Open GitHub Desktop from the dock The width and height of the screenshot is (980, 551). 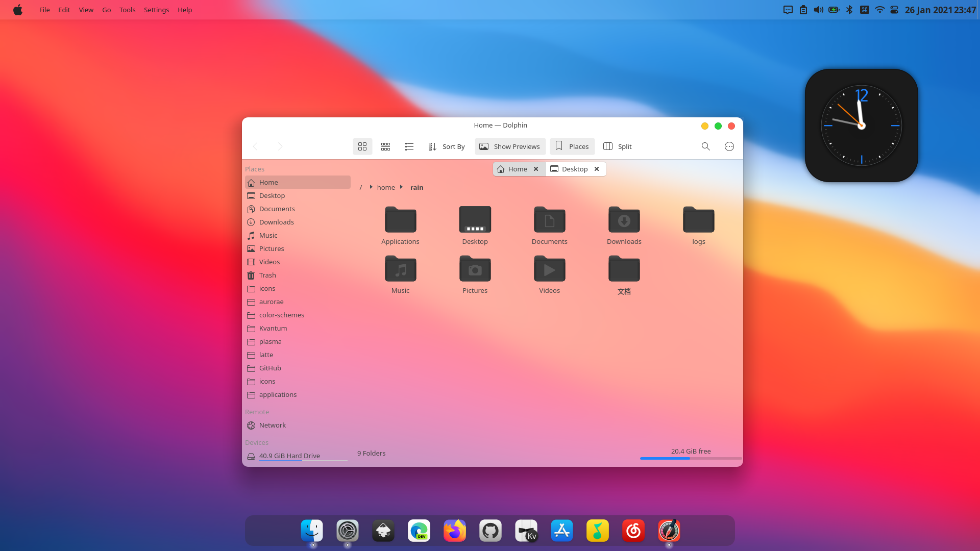[x=491, y=531]
